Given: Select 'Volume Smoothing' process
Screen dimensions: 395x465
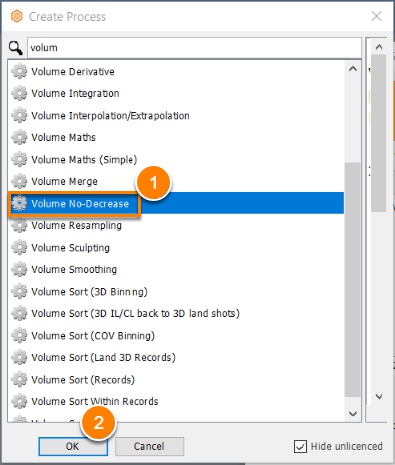Looking at the screenshot, I should pyautogui.click(x=176, y=269).
